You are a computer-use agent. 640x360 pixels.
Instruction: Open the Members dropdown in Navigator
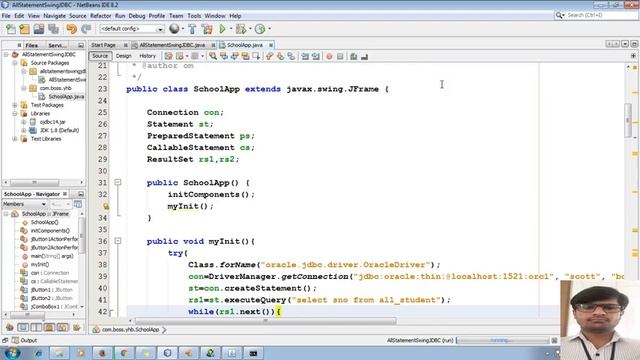[24, 204]
